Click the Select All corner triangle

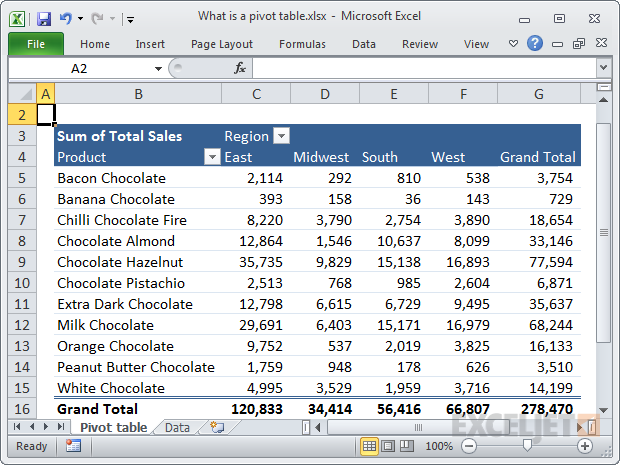[x=23, y=94]
